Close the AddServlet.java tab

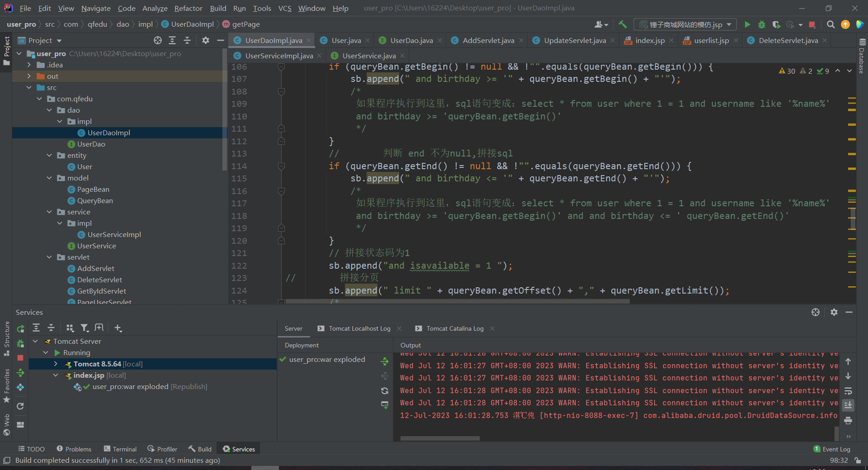click(x=521, y=40)
